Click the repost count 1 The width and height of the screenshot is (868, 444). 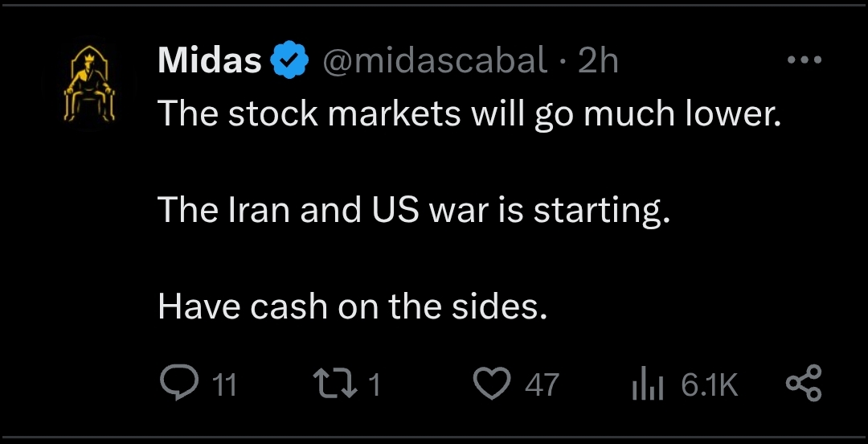tap(374, 384)
